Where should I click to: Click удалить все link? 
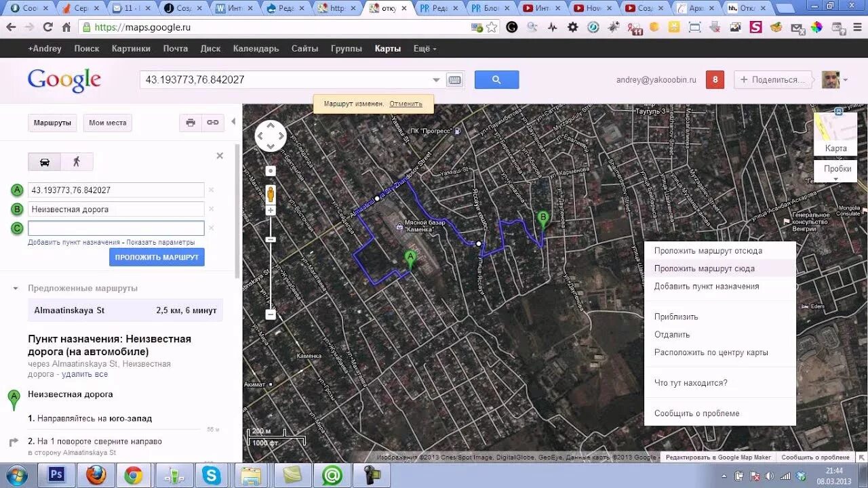85,374
